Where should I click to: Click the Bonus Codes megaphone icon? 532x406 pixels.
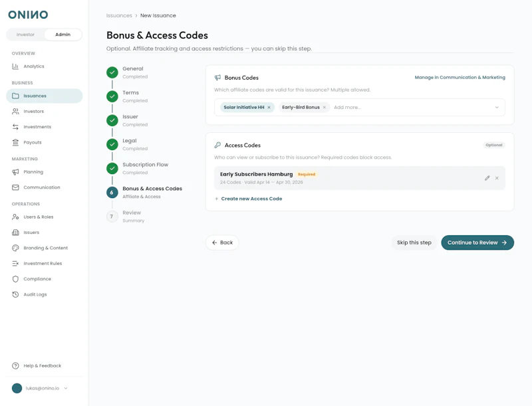[218, 78]
